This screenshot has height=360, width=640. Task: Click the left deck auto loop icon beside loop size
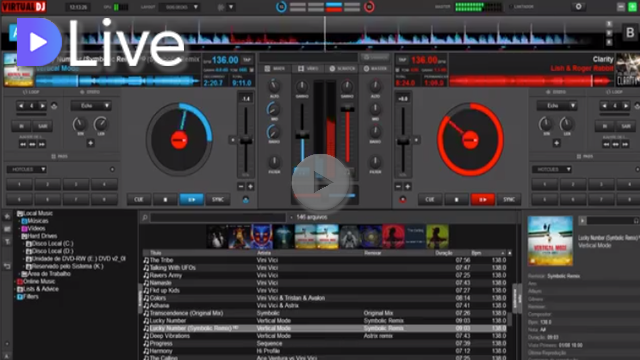tap(54, 106)
